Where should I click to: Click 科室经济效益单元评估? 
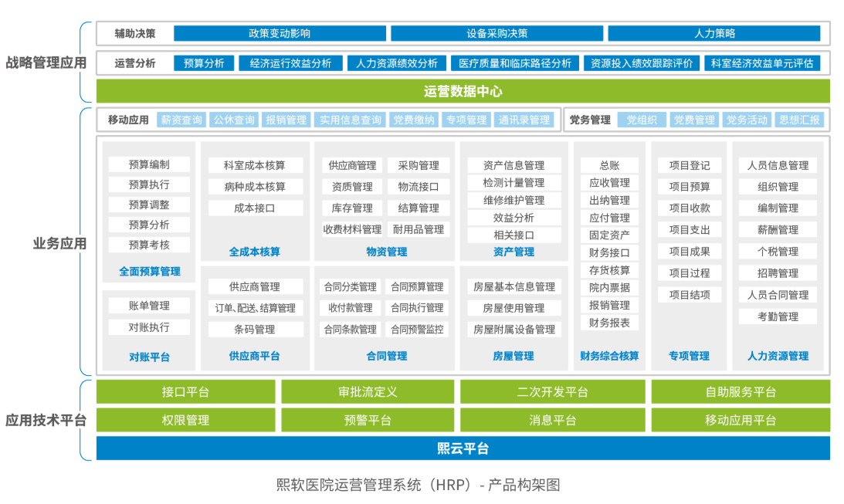(762, 63)
